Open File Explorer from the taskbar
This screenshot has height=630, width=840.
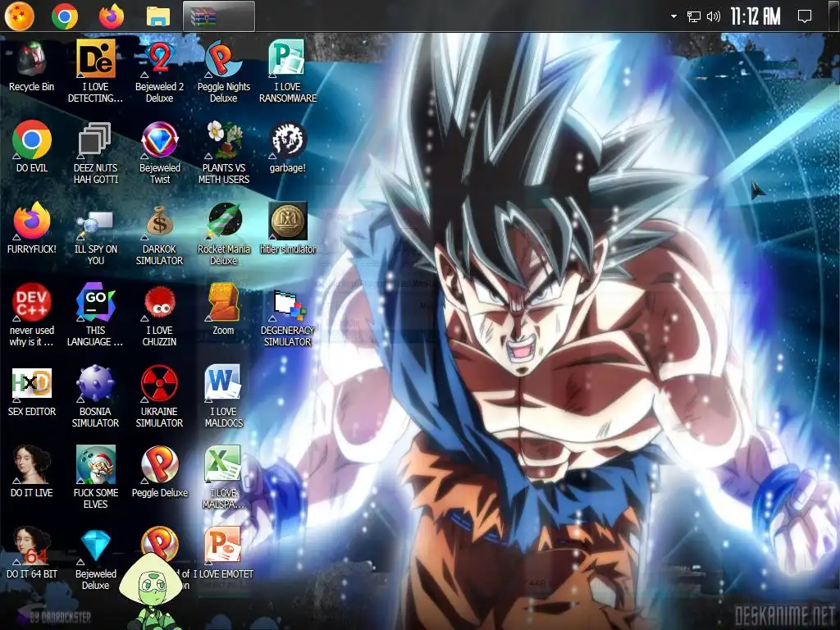point(158,16)
